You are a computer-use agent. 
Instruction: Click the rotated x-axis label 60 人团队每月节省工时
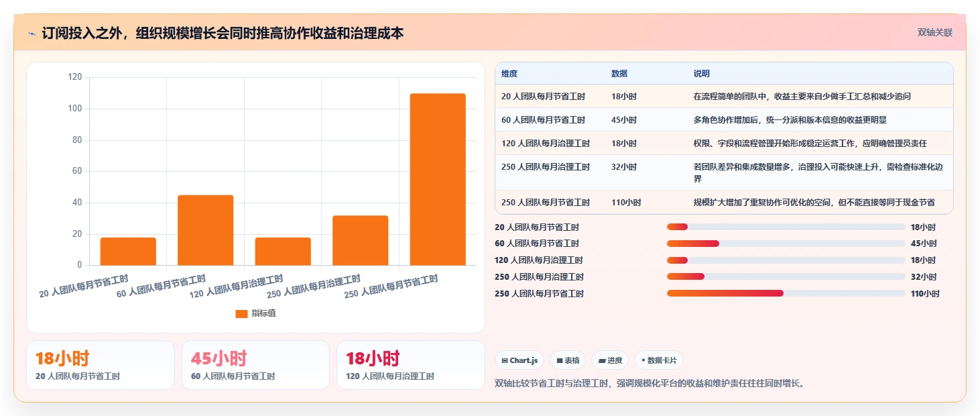161,285
